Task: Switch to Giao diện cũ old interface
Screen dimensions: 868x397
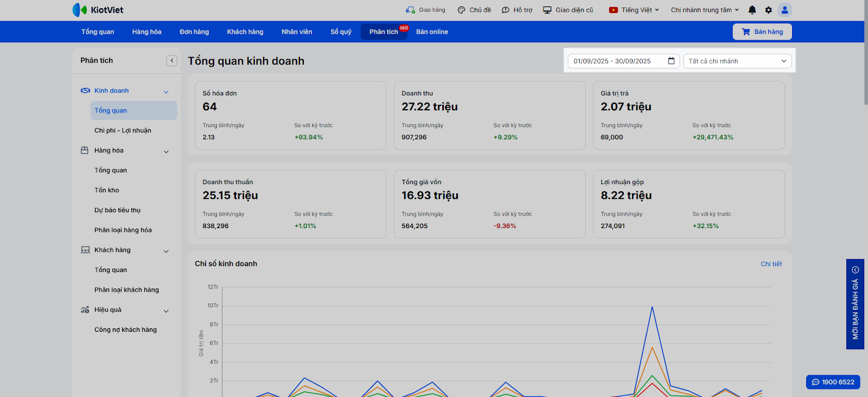Action: tap(568, 10)
